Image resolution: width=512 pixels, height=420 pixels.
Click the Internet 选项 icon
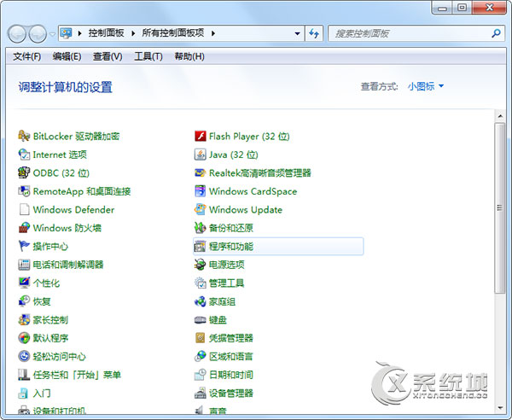(24, 155)
